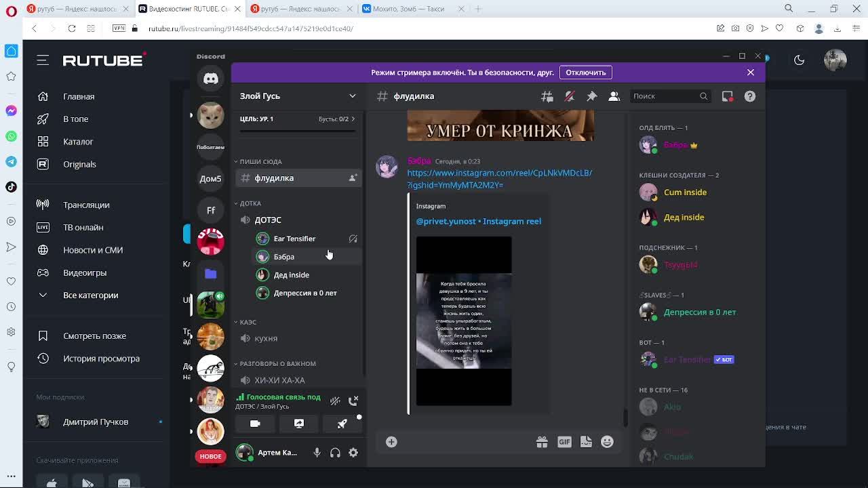Open cat avatar server in Discord sidebar
Image resolution: width=868 pixels, height=488 pixels.
(x=211, y=116)
